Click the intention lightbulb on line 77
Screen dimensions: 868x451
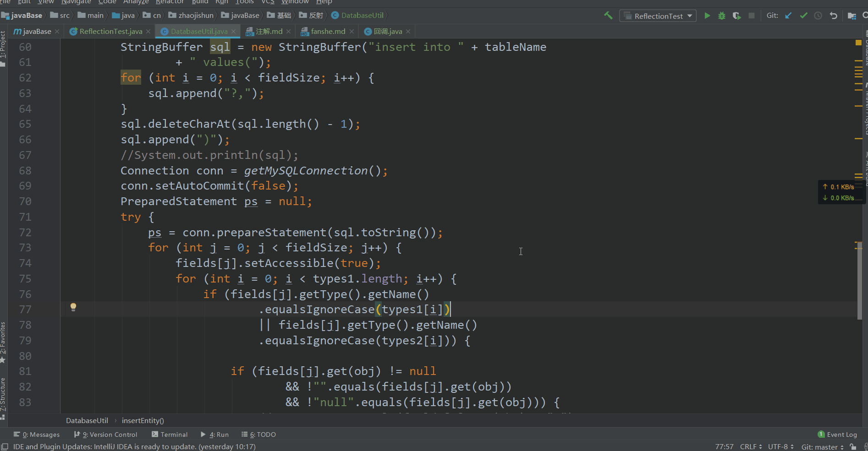[x=73, y=307]
